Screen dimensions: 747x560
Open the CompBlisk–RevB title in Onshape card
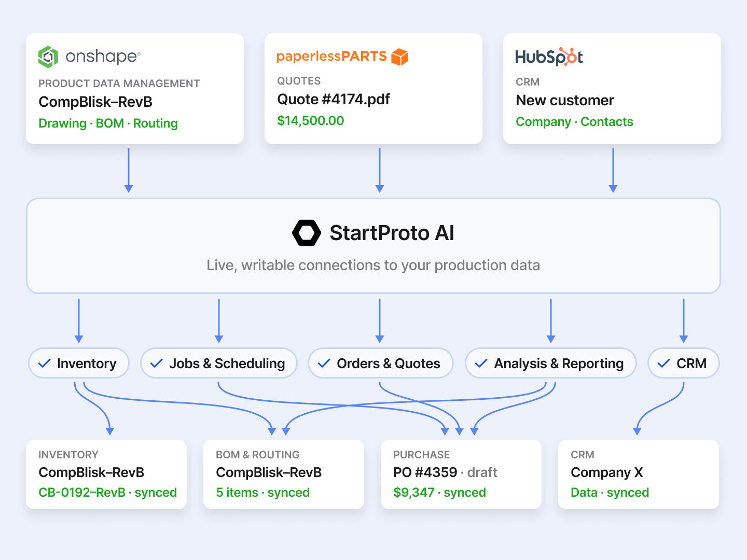(95, 102)
